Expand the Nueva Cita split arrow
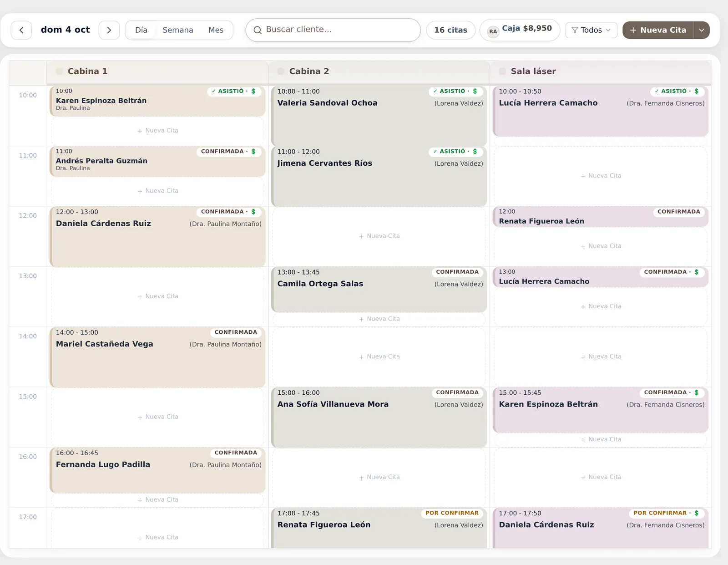This screenshot has width=728, height=565. click(702, 30)
